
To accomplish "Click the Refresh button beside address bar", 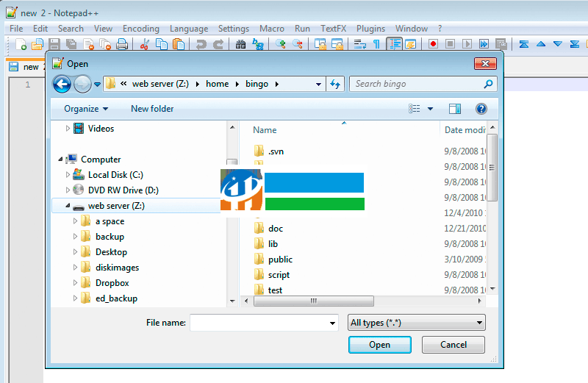I will (335, 84).
